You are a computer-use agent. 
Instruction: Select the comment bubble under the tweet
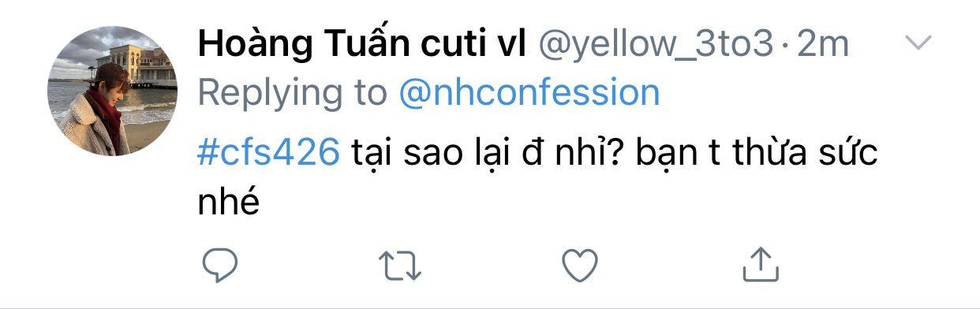pyautogui.click(x=220, y=266)
